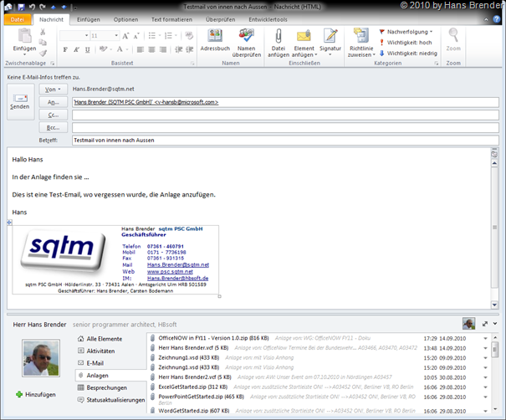Click into the Betreff subject field
The width and height of the screenshot is (506, 420).
[x=284, y=140]
